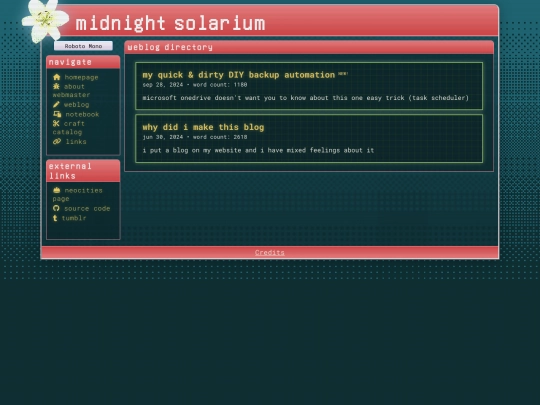This screenshot has width=540, height=405.
Task: Go to the about webmaster page
Action: (x=71, y=91)
